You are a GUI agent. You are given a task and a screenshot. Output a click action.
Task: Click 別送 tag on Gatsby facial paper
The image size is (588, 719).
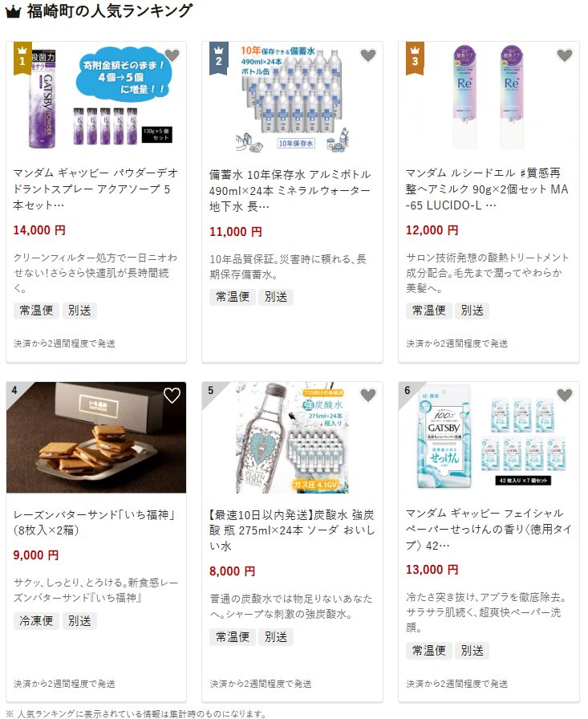[472, 651]
